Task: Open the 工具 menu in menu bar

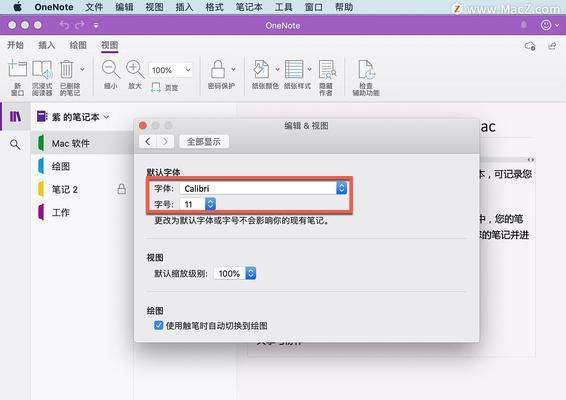Action: [x=283, y=7]
